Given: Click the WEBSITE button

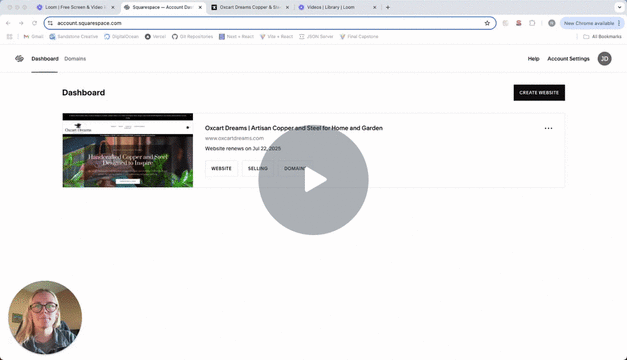Looking at the screenshot, I should click(x=221, y=168).
